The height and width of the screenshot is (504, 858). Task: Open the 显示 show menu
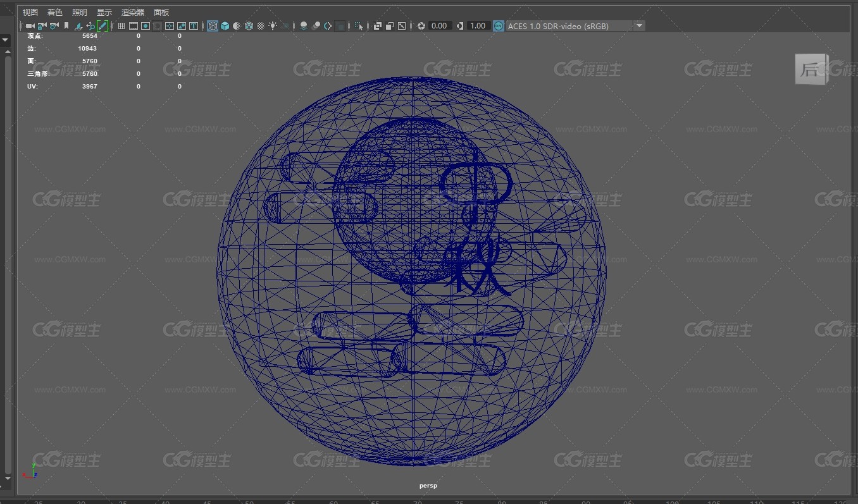point(104,12)
